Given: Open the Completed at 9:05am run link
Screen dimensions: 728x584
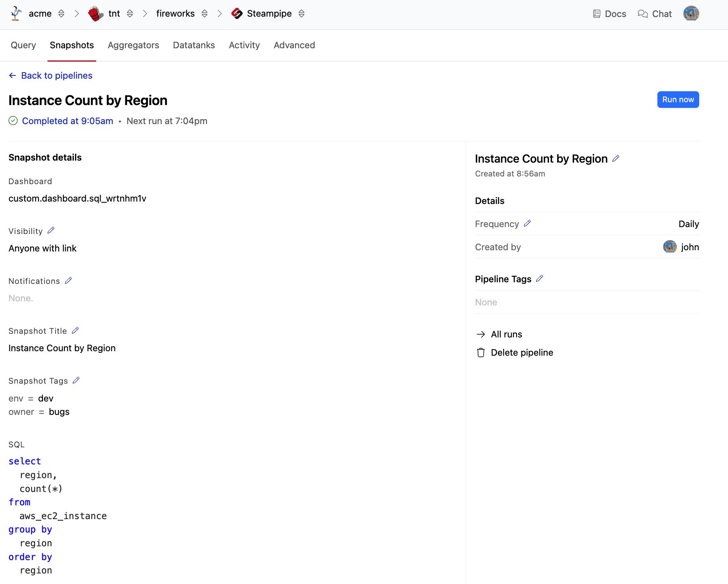Looking at the screenshot, I should pos(67,121).
